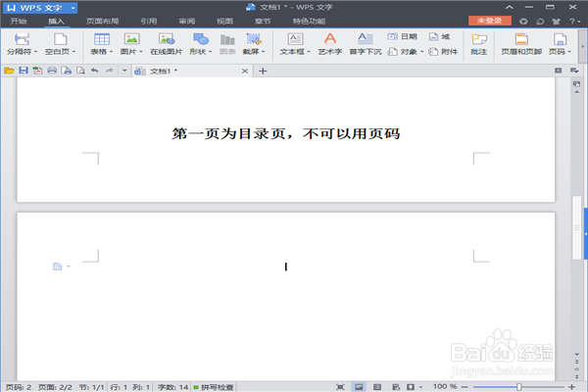Open the WPS 文字 application menu dropdown
This screenshot has width=588, height=392.
pos(73,8)
